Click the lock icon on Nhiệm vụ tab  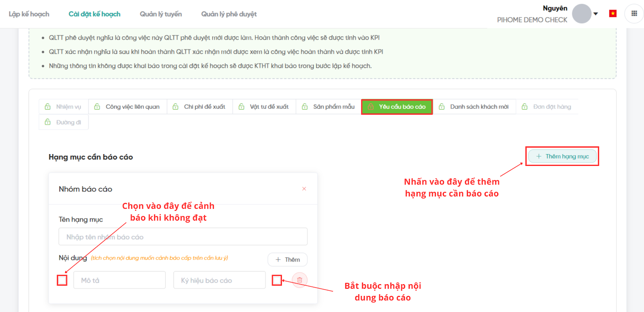point(48,107)
